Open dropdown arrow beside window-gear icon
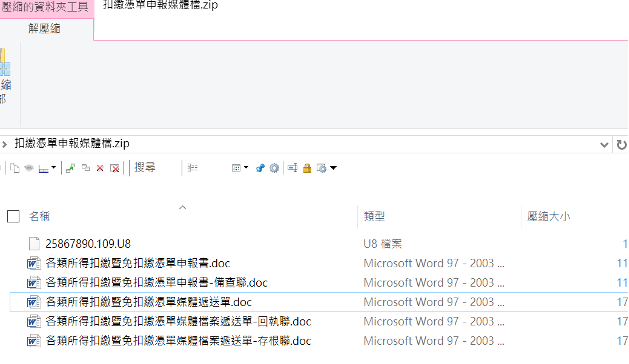The image size is (629, 364). tap(333, 168)
